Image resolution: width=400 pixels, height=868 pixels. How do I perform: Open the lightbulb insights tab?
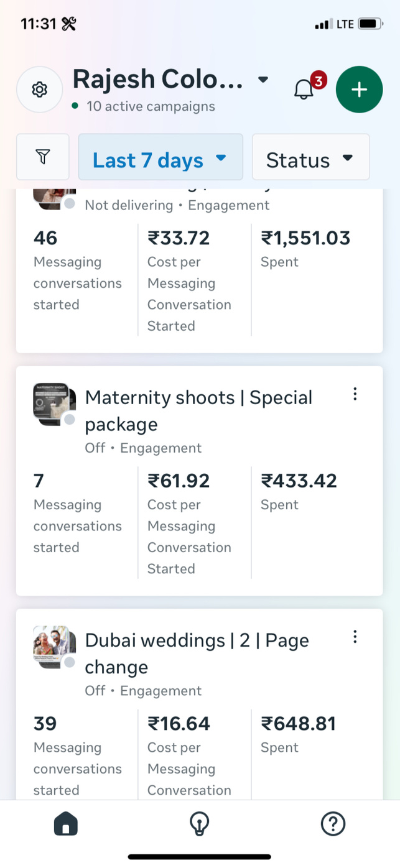click(199, 824)
